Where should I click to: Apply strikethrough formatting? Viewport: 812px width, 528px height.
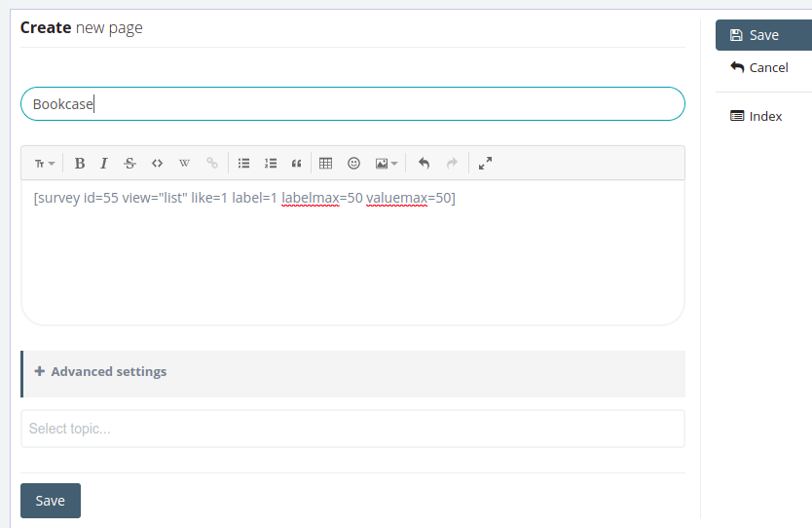pyautogui.click(x=129, y=164)
